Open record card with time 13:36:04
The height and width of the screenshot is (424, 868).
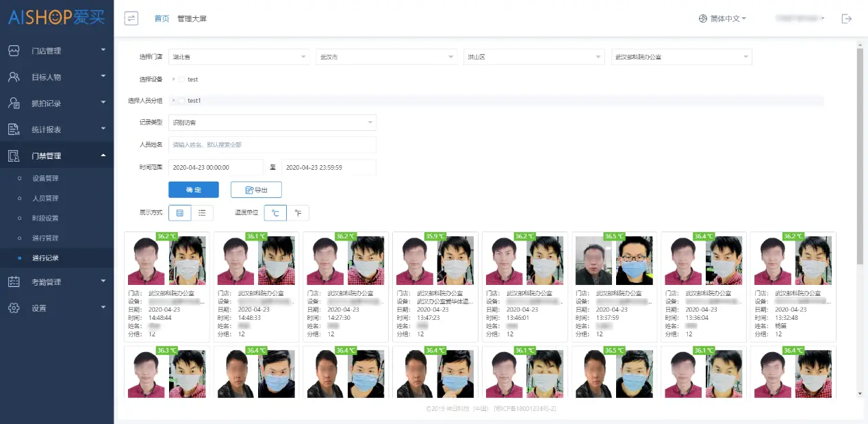click(703, 286)
